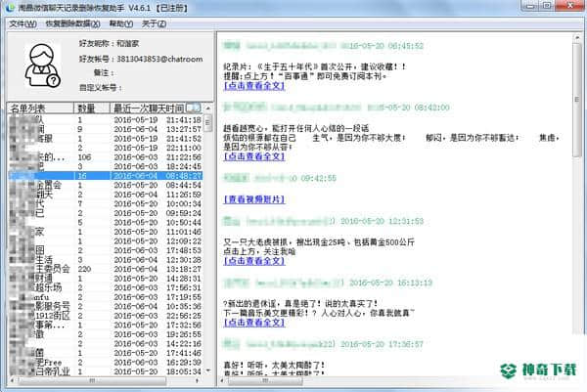Click the 好友帐号 value 3813043853@chatroom
Image resolution: width=587 pixels, height=392 pixels.
coord(159,59)
